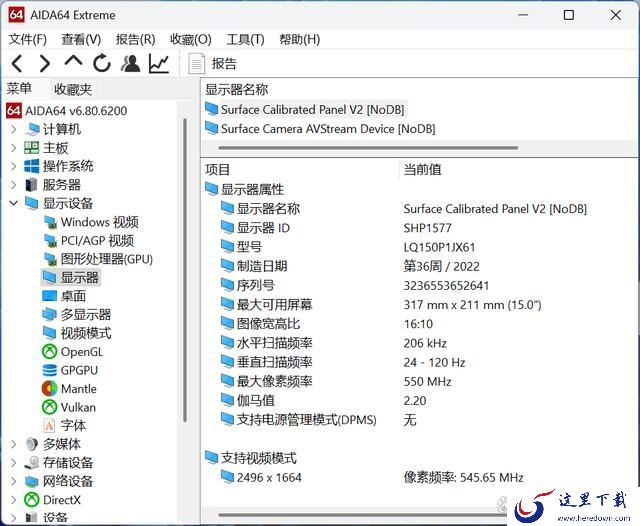640x526 pixels.
Task: Open the 帮助(H) menu
Action: pyautogui.click(x=300, y=40)
